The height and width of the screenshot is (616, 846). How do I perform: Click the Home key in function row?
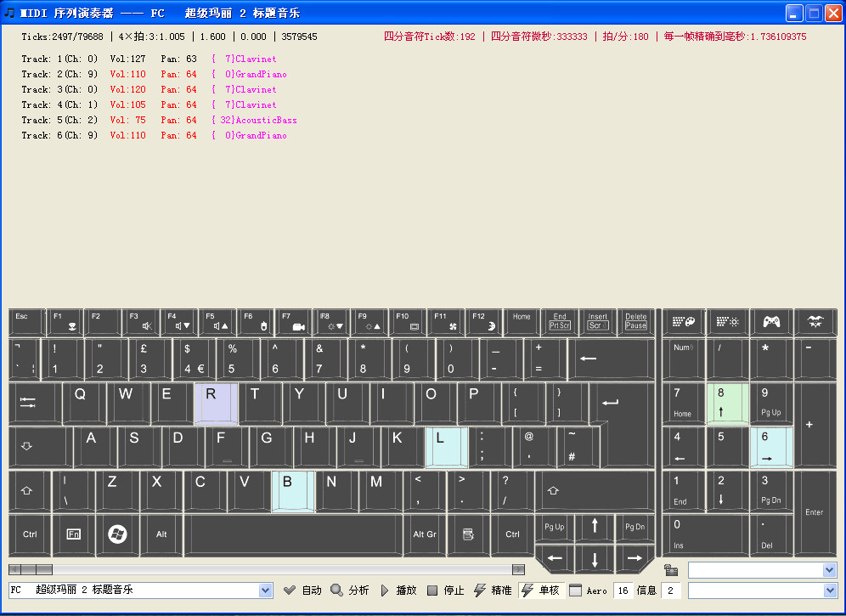[x=522, y=322]
